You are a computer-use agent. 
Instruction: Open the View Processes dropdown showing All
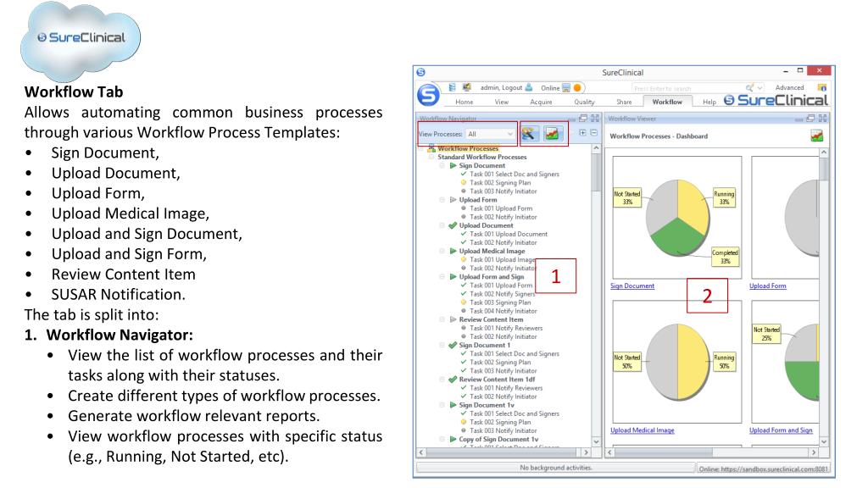490,134
